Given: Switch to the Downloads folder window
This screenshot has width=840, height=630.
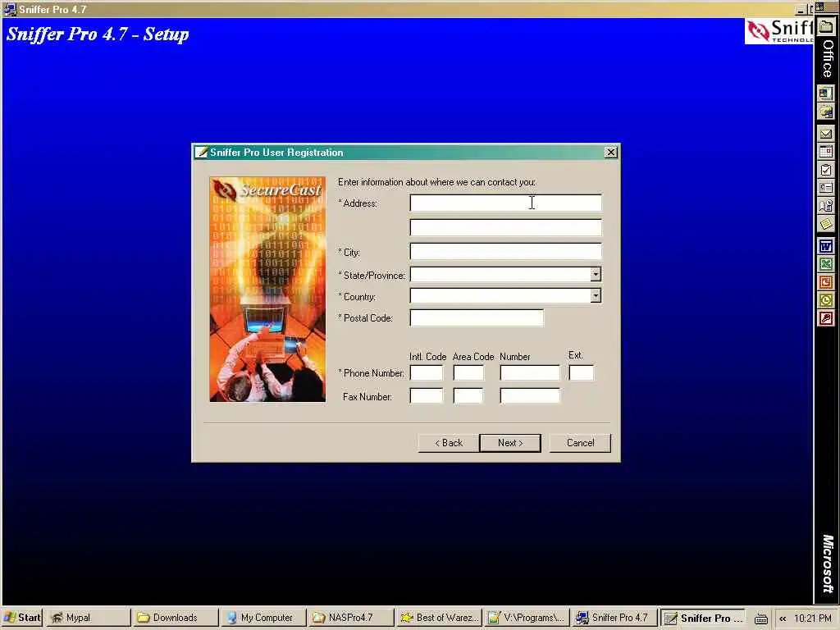Looking at the screenshot, I should tap(175, 618).
